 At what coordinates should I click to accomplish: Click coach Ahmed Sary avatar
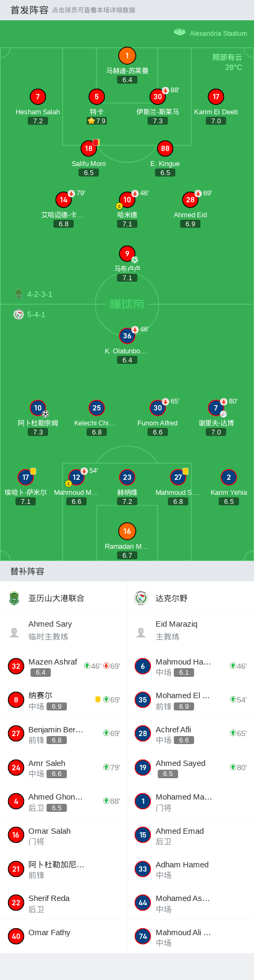click(x=14, y=633)
